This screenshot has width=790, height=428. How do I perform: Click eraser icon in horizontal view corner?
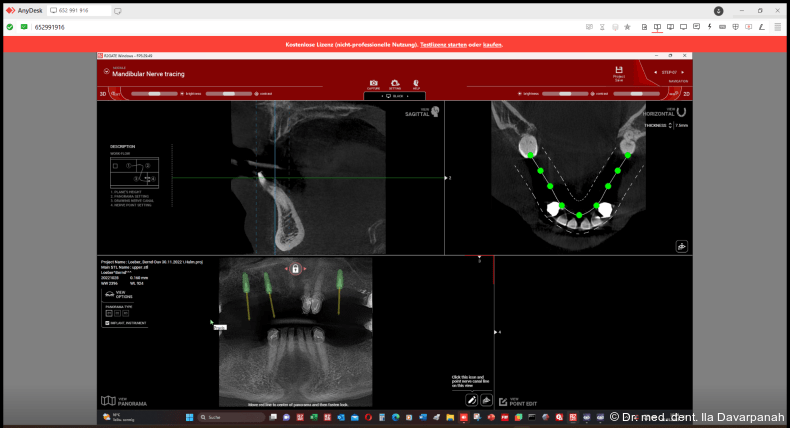[x=682, y=246]
